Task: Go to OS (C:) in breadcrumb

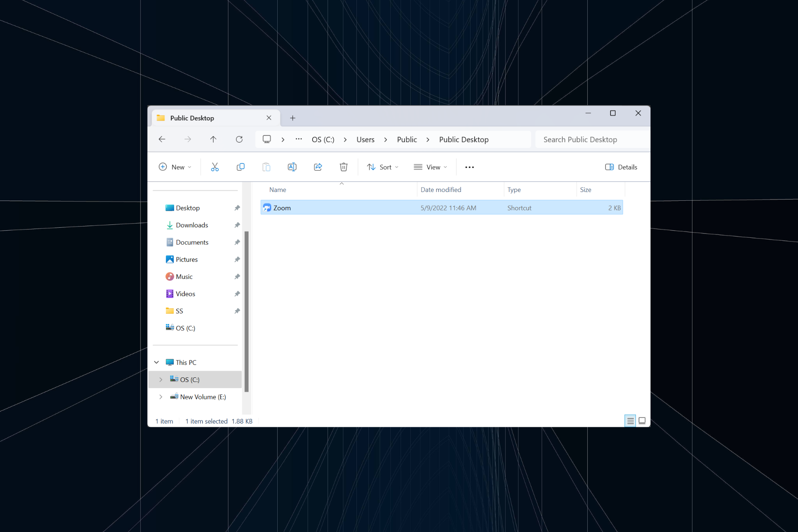Action: (x=323, y=140)
